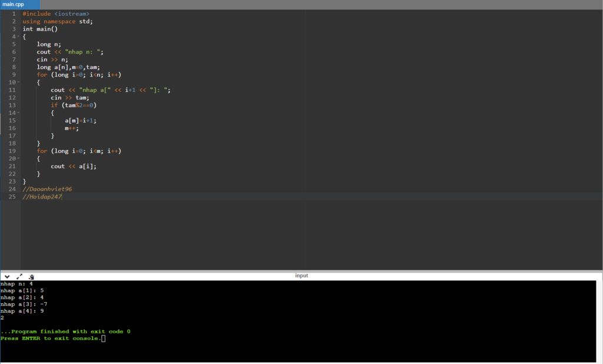Click 'nhap a[2]: 4' console line
603x364 pixels.
coord(22,297)
